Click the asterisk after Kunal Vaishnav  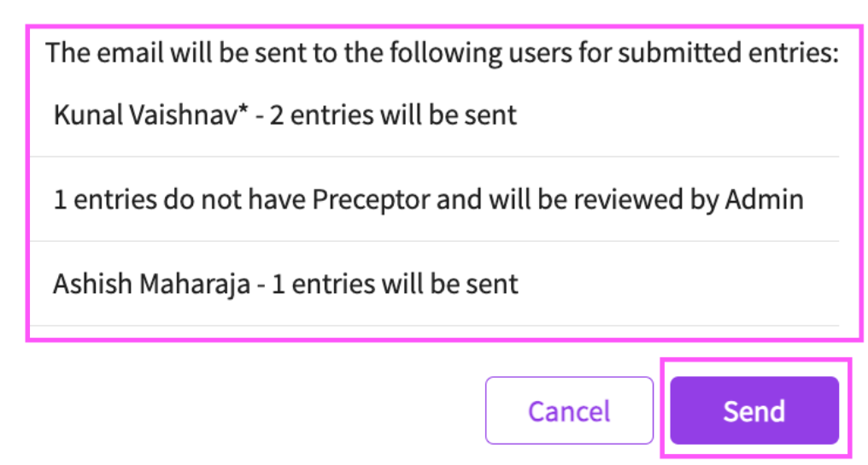point(243,110)
